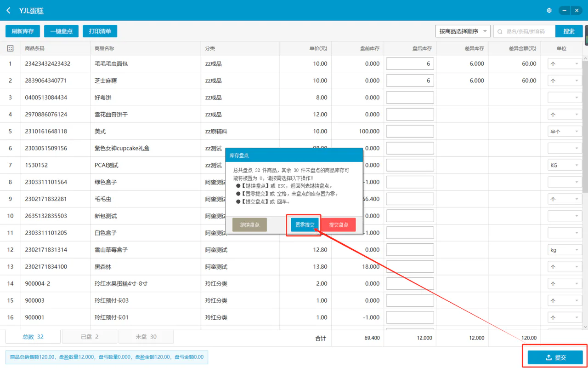Image resolution: width=588 pixels, height=368 pixels.
Task: Click the 提交 upload button at bottom right
Action: (x=555, y=357)
